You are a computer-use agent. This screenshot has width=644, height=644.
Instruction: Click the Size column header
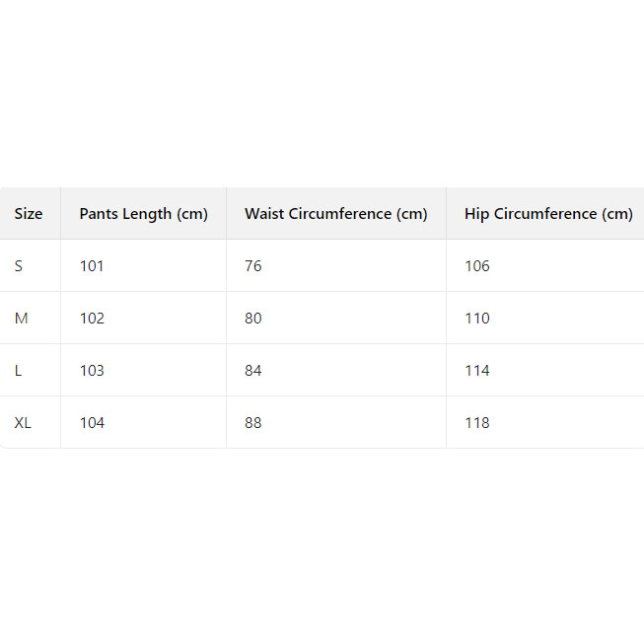pos(29,214)
